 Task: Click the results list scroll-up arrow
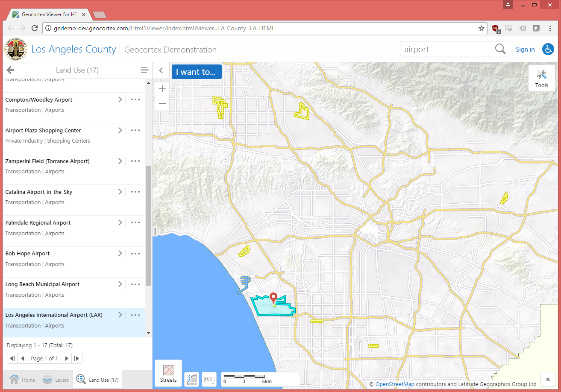(148, 83)
